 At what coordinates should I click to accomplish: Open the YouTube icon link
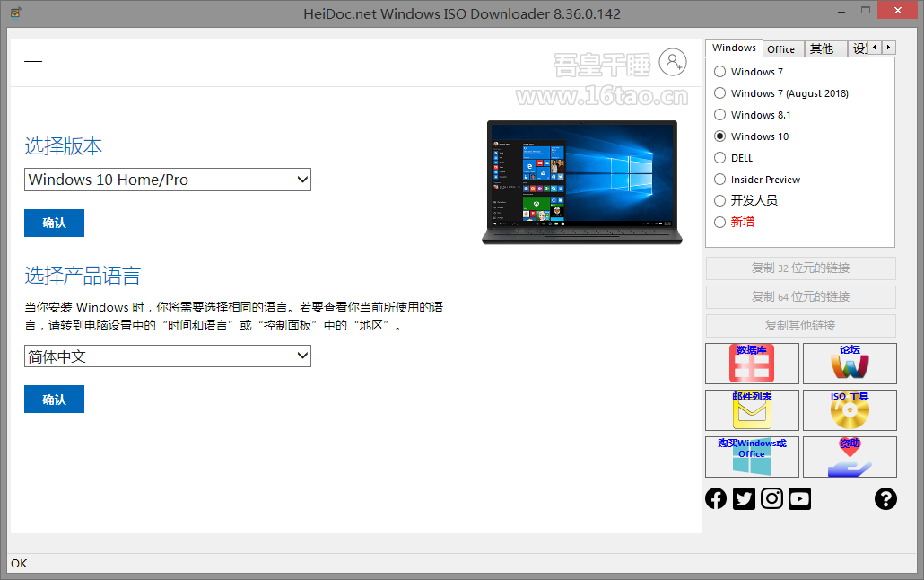point(799,498)
